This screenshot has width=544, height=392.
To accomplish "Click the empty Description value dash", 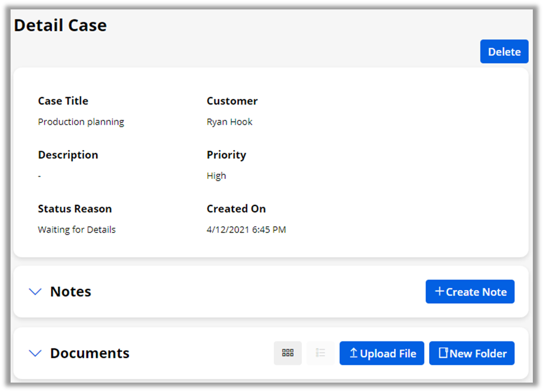I will (x=39, y=176).
